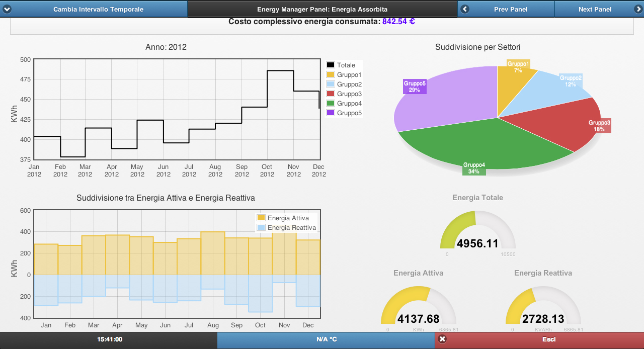Click the Gruppo2 light blue legend swatch

[x=331, y=84]
